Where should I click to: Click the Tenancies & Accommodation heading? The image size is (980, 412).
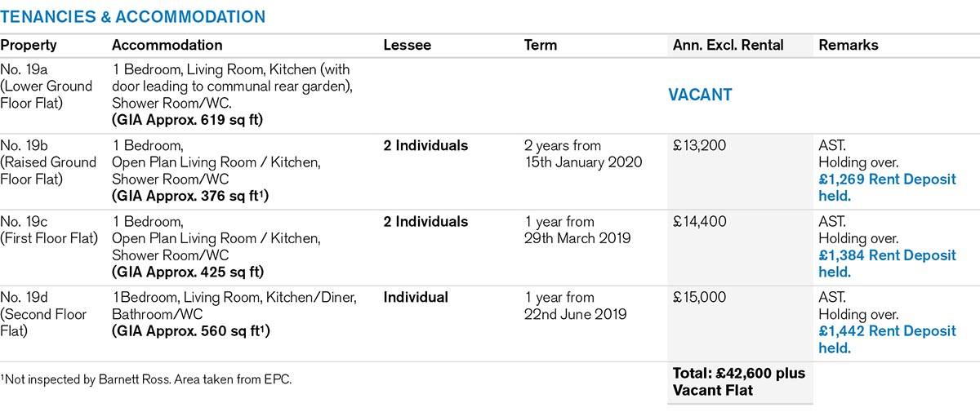133,17
